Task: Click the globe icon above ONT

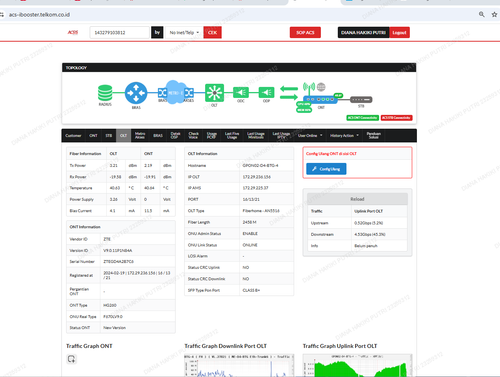Action: [x=321, y=87]
